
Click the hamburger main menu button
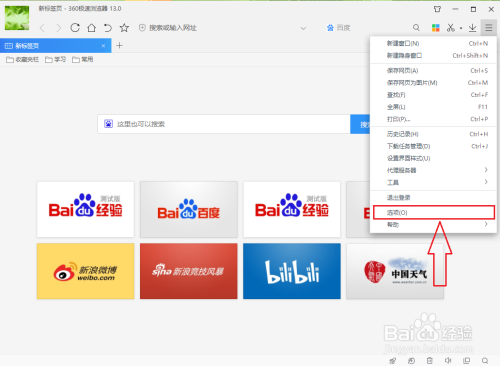pyautogui.click(x=489, y=28)
